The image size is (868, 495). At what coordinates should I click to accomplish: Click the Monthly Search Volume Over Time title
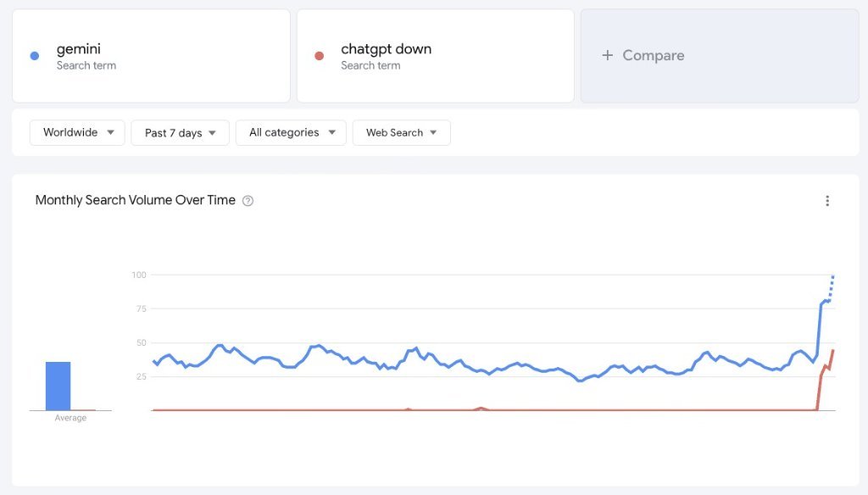coord(136,201)
